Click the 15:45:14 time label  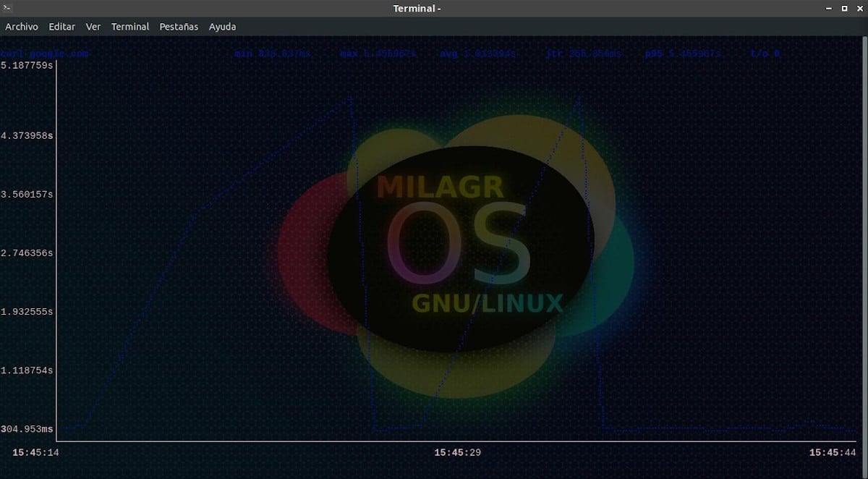(x=35, y=452)
